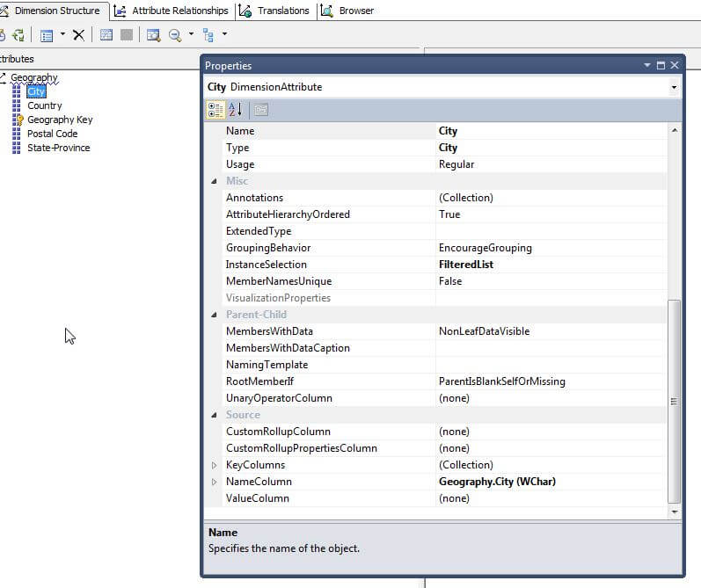Click the Postal Code attribute icon

coord(16,134)
